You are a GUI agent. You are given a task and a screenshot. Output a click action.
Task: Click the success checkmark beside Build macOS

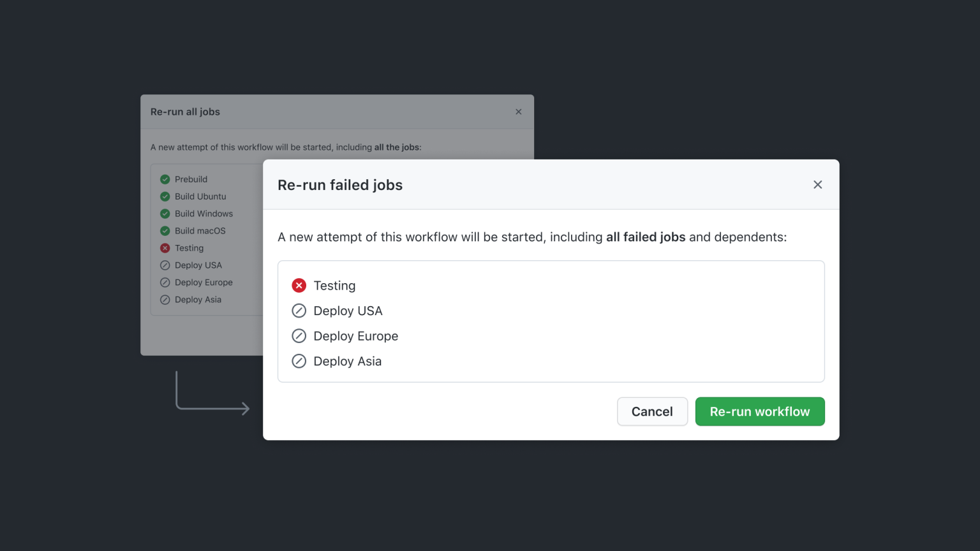[x=165, y=231]
